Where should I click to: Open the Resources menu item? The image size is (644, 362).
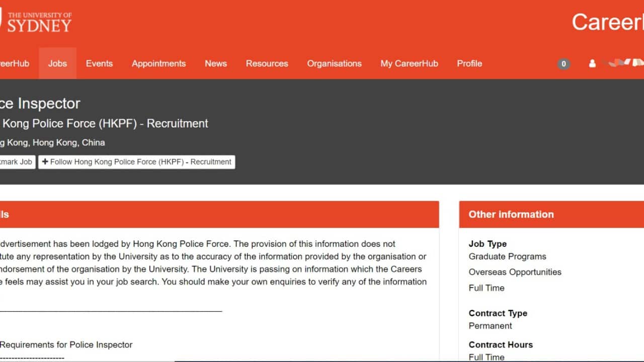267,63
